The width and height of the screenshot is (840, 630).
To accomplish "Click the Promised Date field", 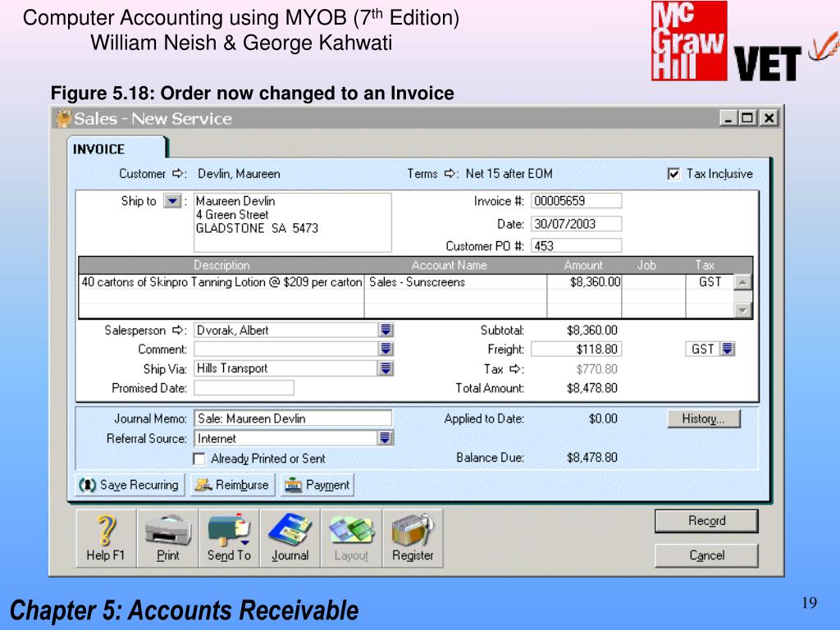I will tap(244, 388).
